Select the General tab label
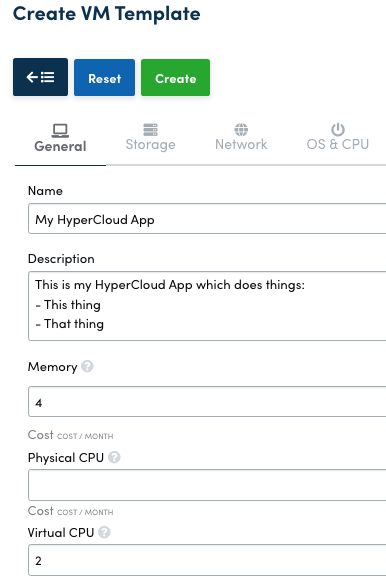 pyautogui.click(x=60, y=146)
